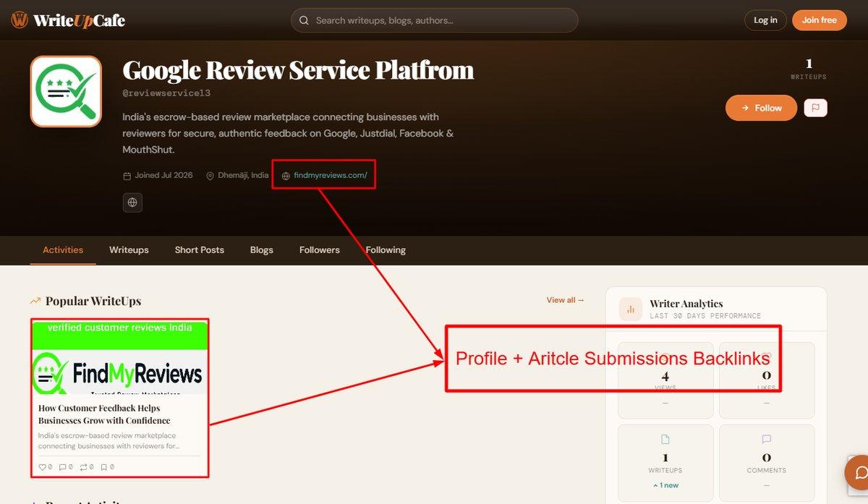Click the WriteUpCafe logo icon
The height and width of the screenshot is (504, 868).
(x=20, y=20)
